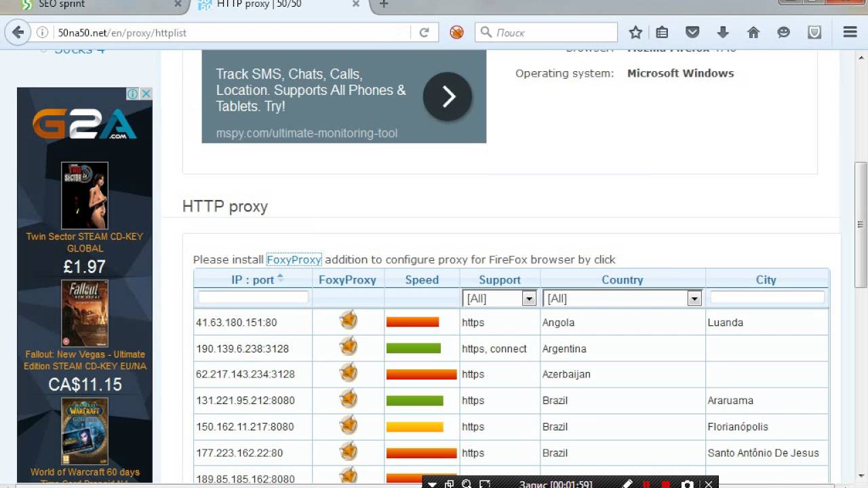Pause the screen recording

(647, 484)
